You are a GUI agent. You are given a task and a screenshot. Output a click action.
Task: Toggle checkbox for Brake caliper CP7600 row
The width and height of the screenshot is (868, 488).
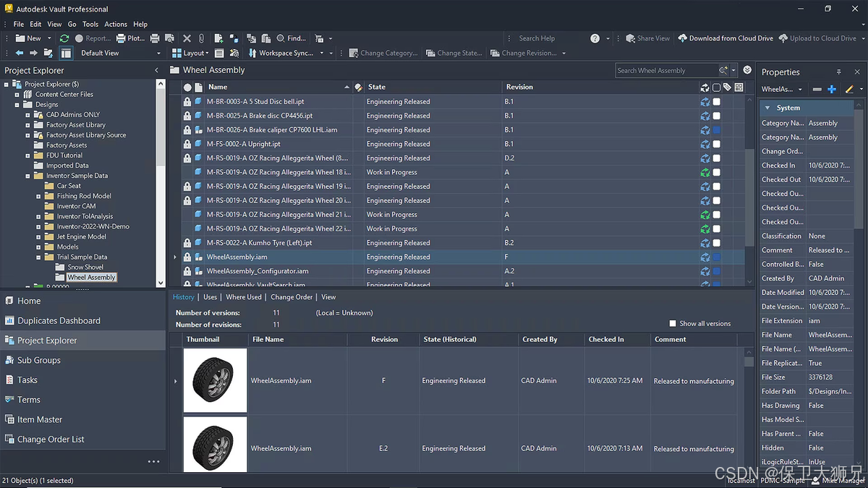pyautogui.click(x=716, y=130)
